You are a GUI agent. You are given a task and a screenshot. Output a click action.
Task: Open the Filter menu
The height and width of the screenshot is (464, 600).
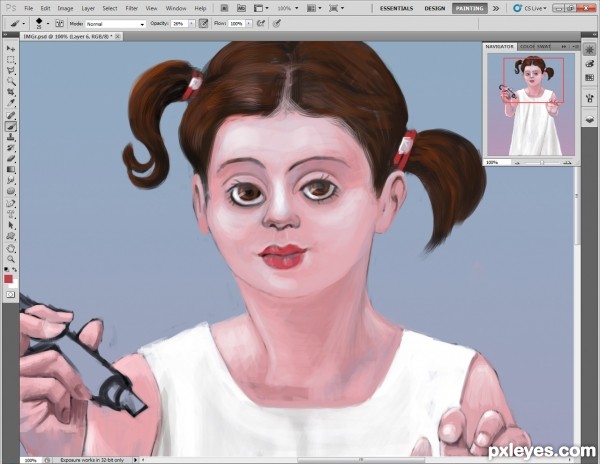point(132,8)
